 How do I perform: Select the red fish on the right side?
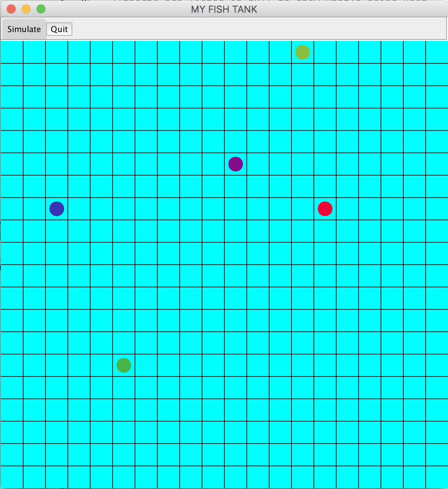pyautogui.click(x=325, y=209)
